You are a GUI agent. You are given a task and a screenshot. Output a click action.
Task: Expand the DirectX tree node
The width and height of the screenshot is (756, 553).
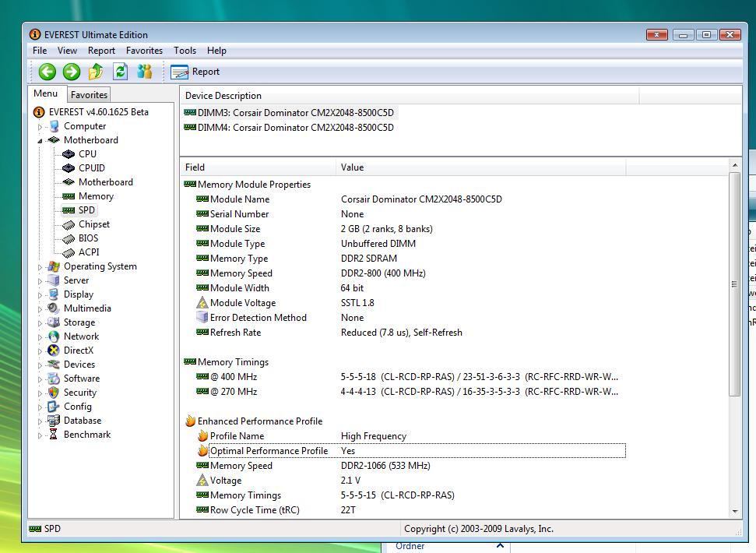[x=40, y=351]
